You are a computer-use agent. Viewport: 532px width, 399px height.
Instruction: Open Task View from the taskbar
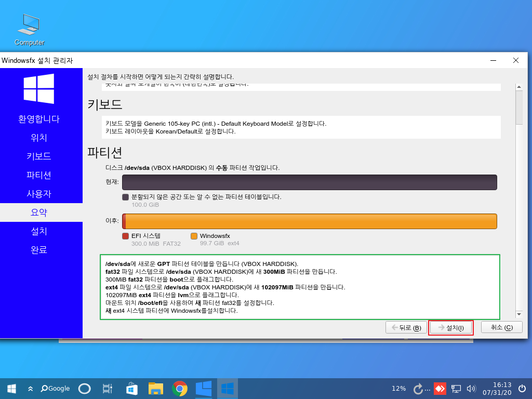click(x=107, y=389)
